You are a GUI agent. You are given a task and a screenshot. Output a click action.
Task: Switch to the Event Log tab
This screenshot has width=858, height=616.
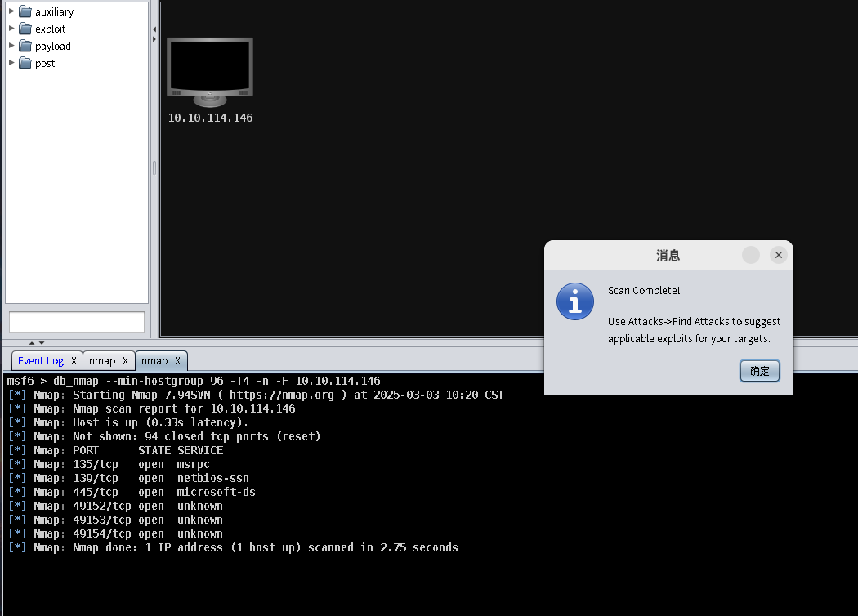[41, 361]
